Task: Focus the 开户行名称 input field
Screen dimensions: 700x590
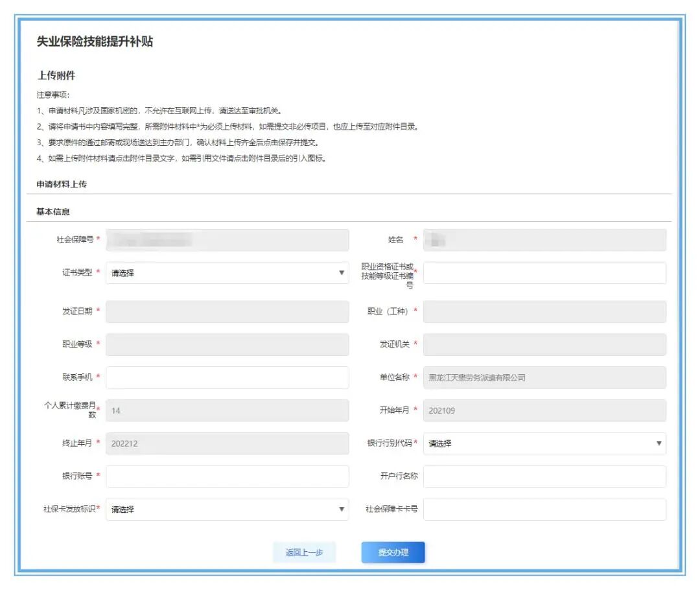Action: [544, 477]
